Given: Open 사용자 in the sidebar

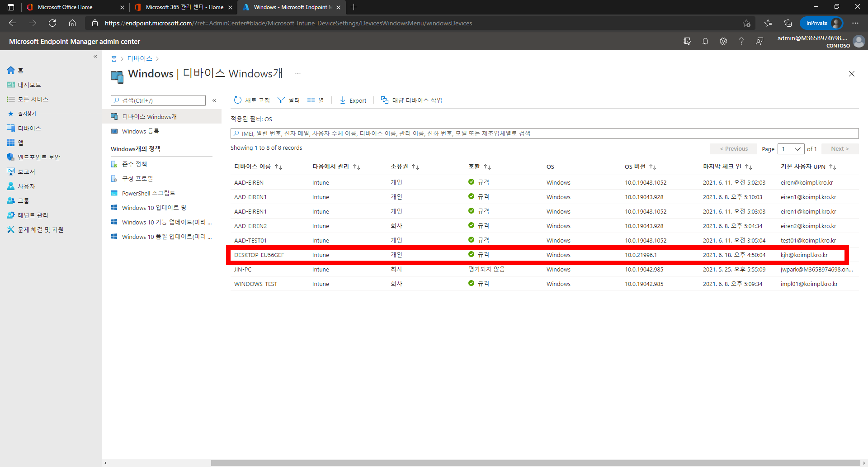Looking at the screenshot, I should coord(21,186).
